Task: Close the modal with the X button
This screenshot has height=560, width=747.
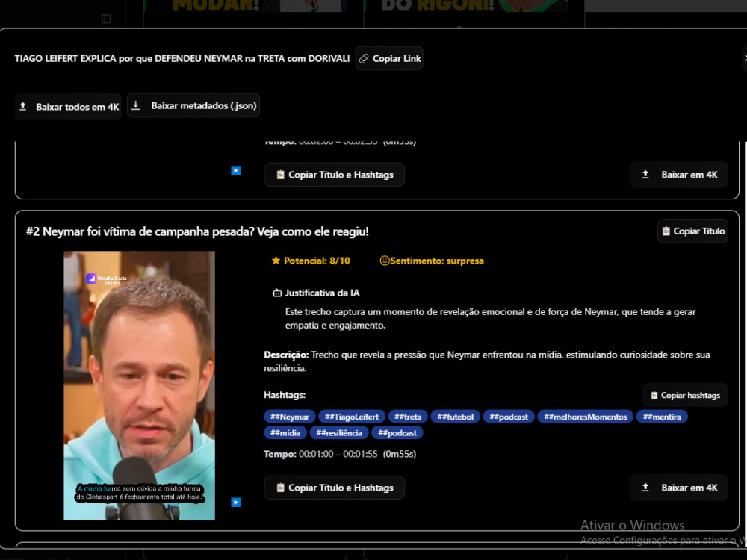Action: [x=745, y=58]
